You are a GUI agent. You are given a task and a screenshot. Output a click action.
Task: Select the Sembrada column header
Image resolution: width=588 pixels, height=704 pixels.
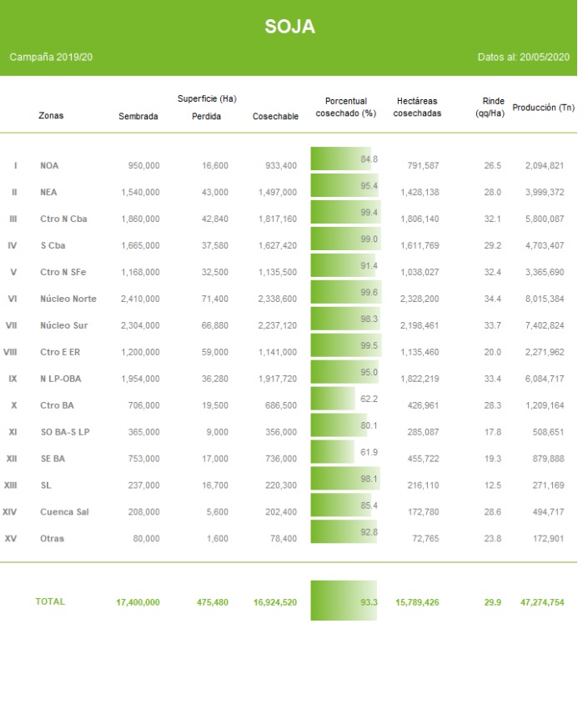pos(138,116)
